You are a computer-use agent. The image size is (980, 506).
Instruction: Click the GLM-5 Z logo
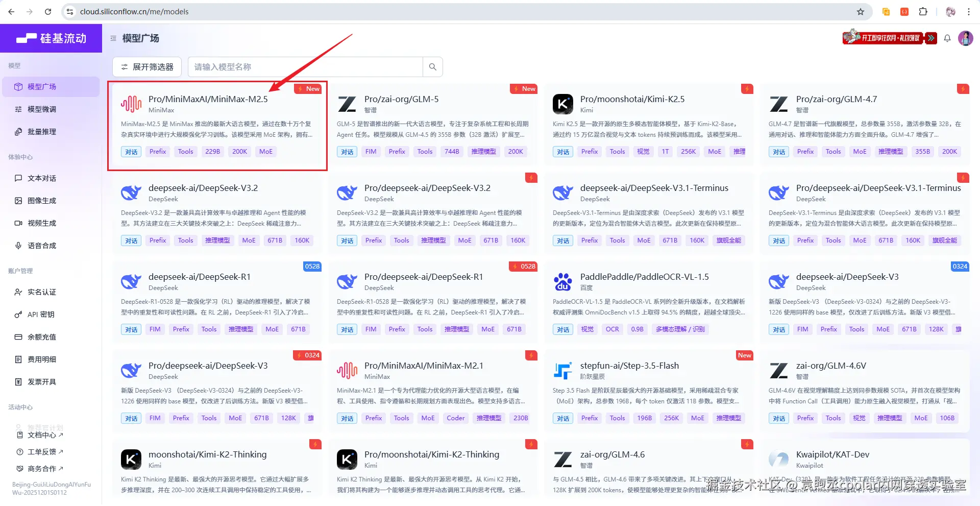(x=347, y=104)
